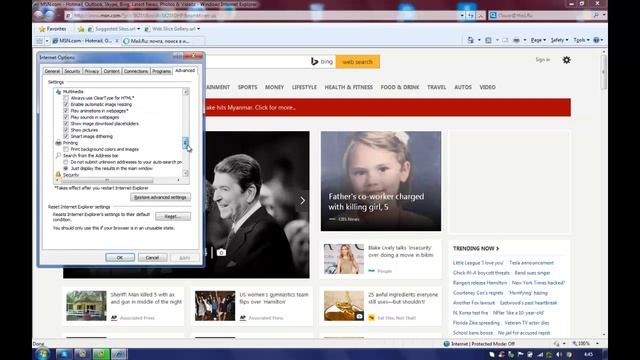The width and height of the screenshot is (640, 360).
Task: Click the settings list vertical scrollbar thumb
Action: [186, 143]
